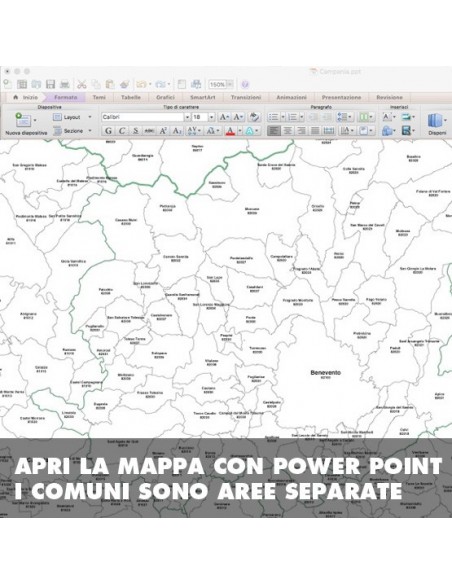Screen dimensions: 452x584
Task: Click the Sezione button label
Action: (73, 131)
